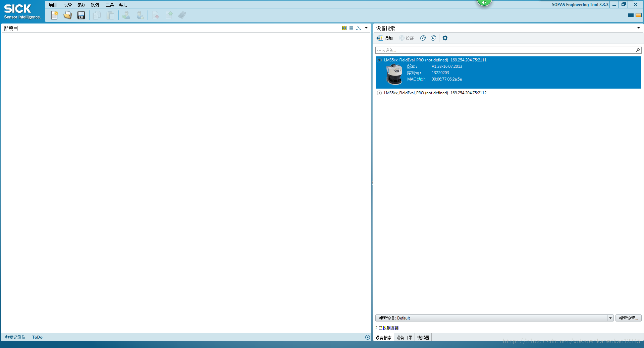Screen dimensions: 644x348
Task: Click the paste clipboard icon
Action: click(x=110, y=15)
